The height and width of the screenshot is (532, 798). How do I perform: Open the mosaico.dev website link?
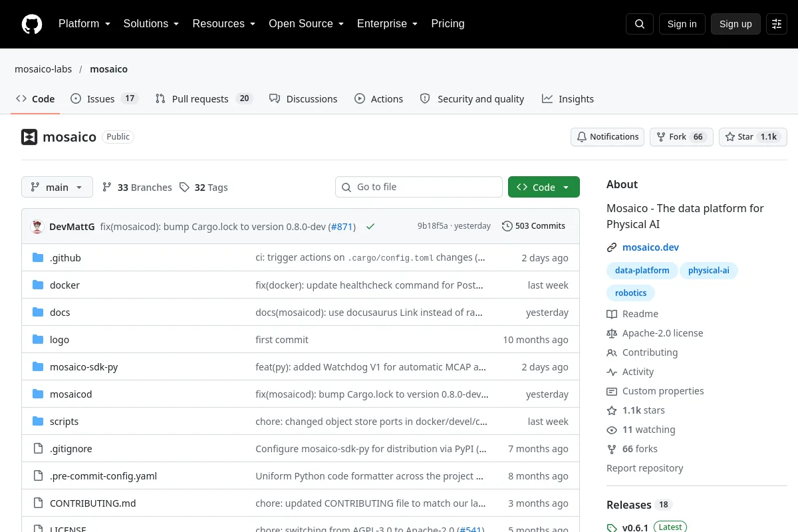(x=650, y=247)
